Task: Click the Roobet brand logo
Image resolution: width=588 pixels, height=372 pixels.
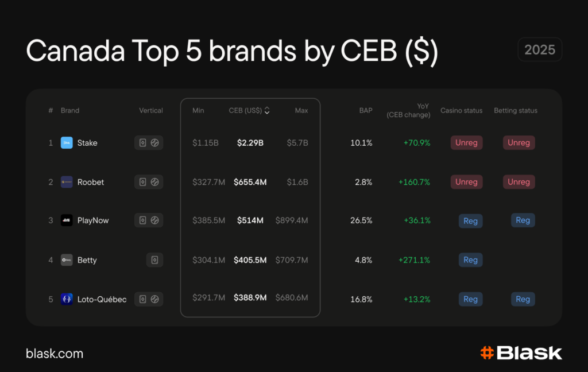Action: tap(67, 182)
